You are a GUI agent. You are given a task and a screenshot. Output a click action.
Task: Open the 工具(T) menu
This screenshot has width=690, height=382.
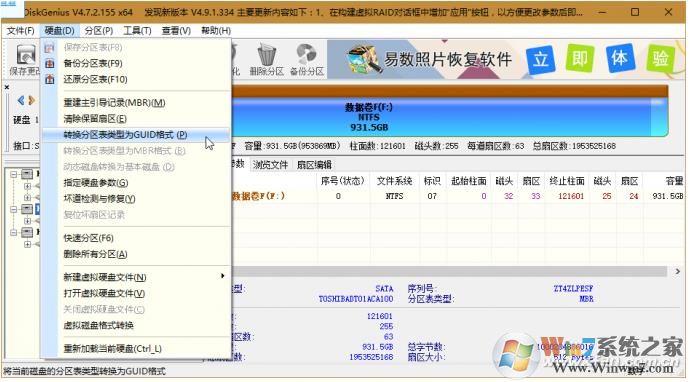(137, 30)
